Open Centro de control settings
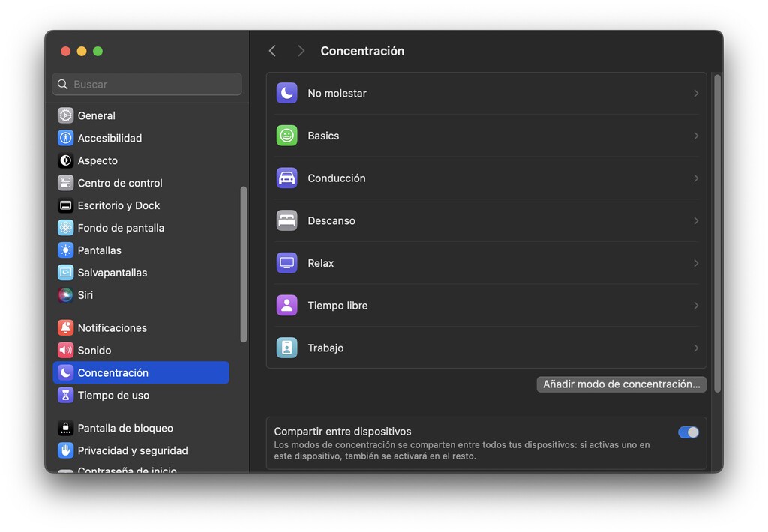The height and width of the screenshot is (532, 768). [x=120, y=183]
